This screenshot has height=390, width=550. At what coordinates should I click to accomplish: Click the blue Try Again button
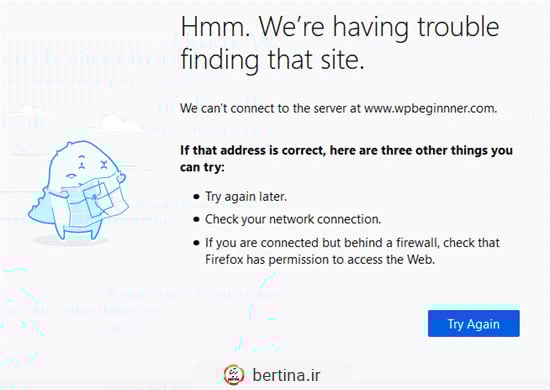click(474, 323)
